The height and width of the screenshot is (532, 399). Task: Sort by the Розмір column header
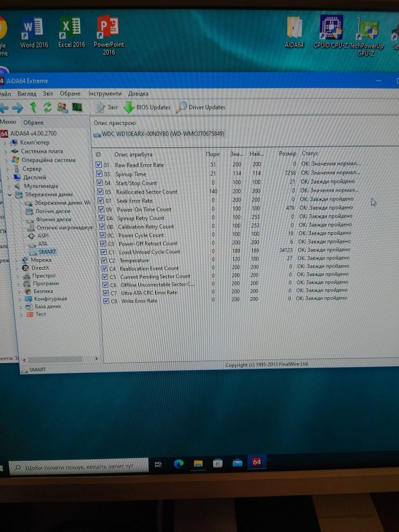287,154
